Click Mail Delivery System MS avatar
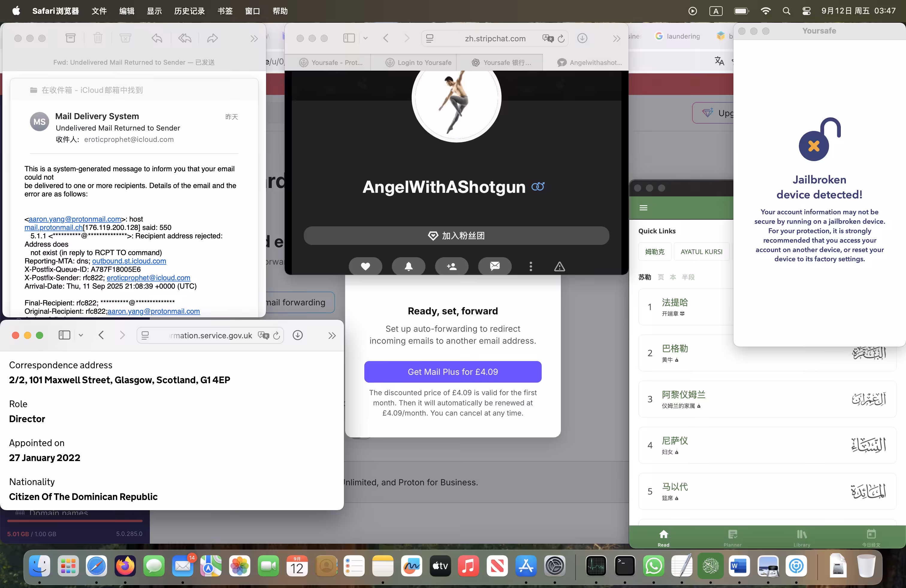This screenshot has width=906, height=588. 39,122
